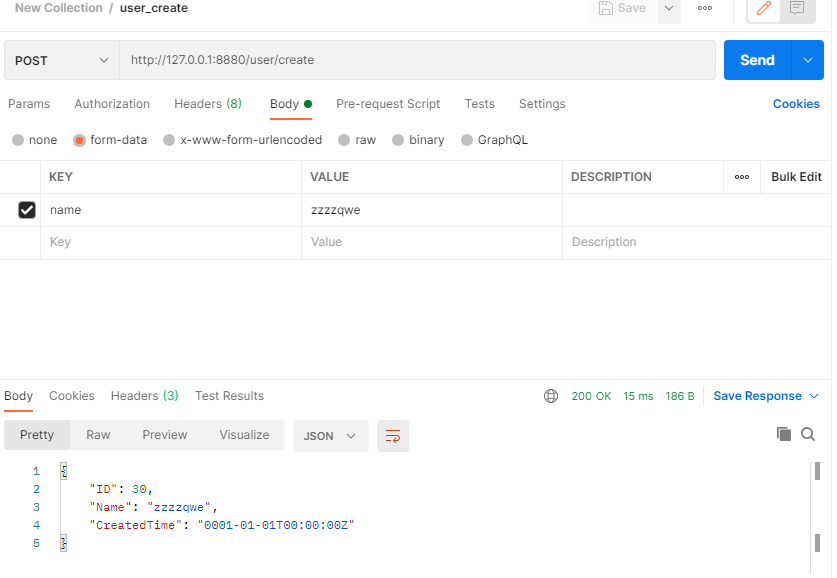Viewport: 837px width, 578px height.
Task: Copy response using the copy icon
Action: (x=784, y=434)
